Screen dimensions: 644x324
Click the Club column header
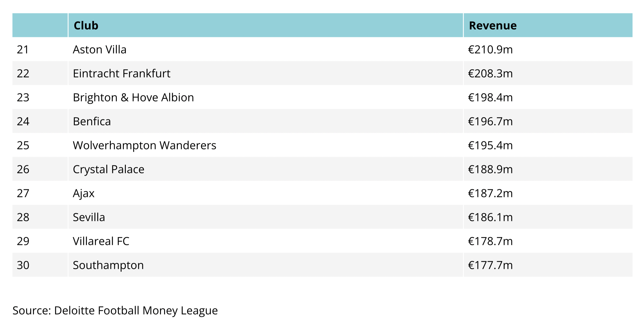[86, 25]
